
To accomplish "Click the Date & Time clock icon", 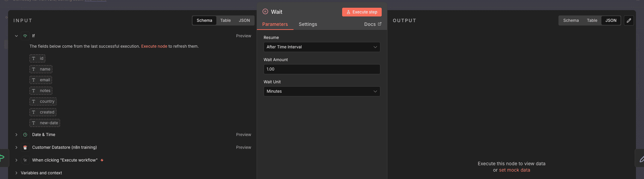I will pyautogui.click(x=25, y=135).
